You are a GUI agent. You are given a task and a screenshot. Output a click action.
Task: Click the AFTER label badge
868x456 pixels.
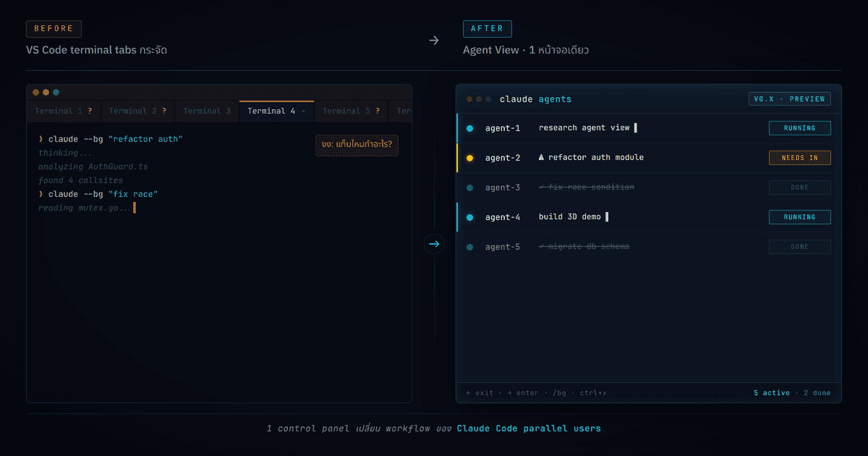tap(488, 29)
